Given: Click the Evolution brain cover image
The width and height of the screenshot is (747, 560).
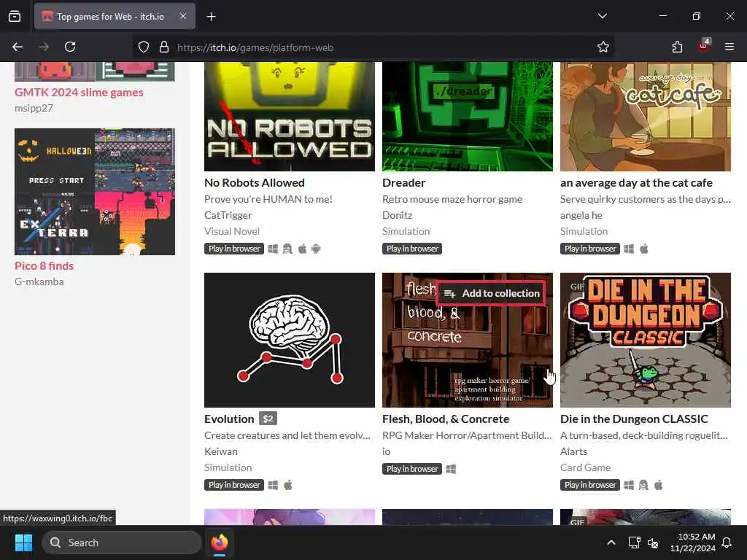Looking at the screenshot, I should 289,340.
